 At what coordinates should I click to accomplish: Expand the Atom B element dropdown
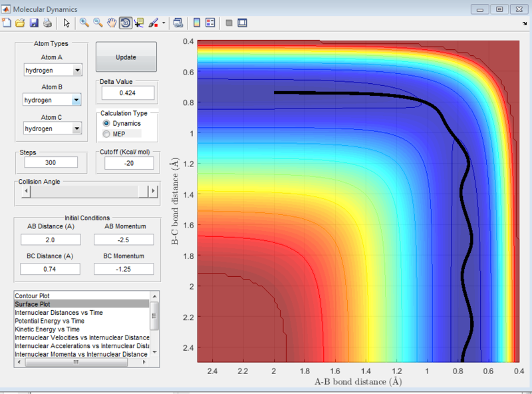pos(77,100)
